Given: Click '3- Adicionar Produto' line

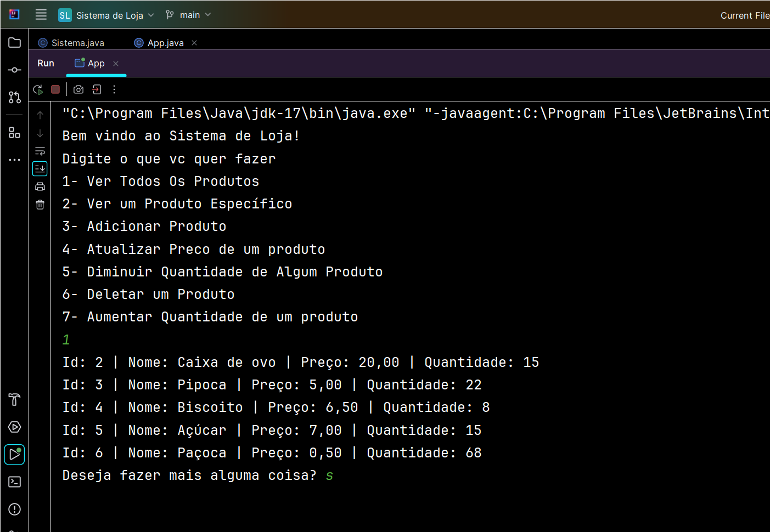Looking at the screenshot, I should point(144,227).
